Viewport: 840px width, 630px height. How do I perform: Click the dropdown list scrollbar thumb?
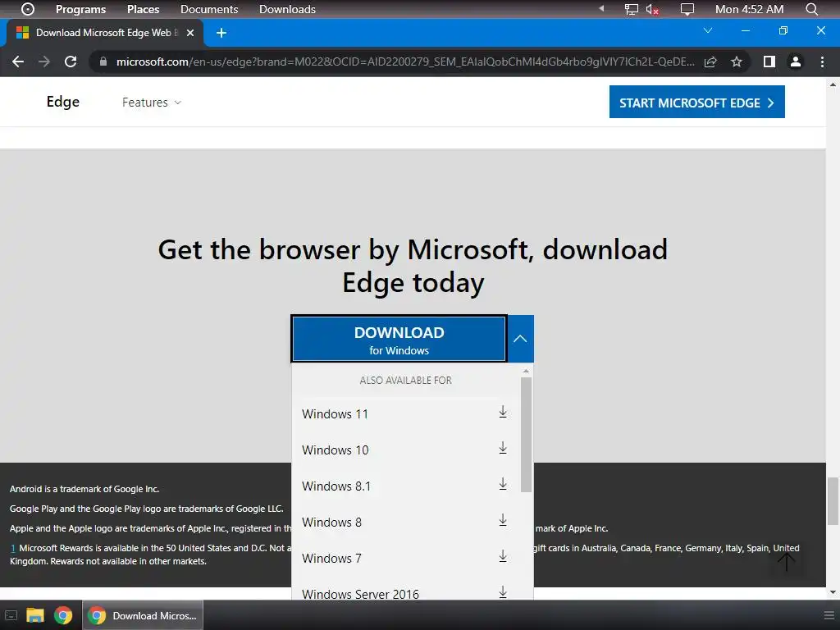(526, 435)
